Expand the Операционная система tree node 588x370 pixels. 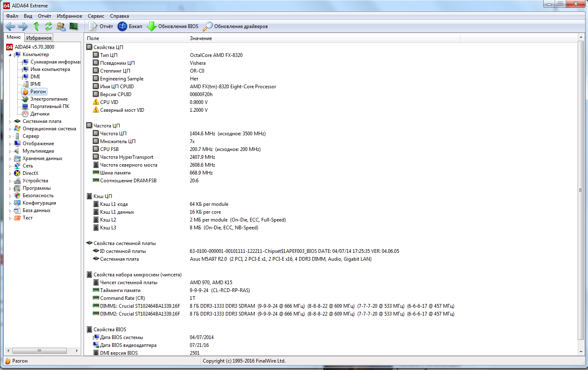click(10, 129)
